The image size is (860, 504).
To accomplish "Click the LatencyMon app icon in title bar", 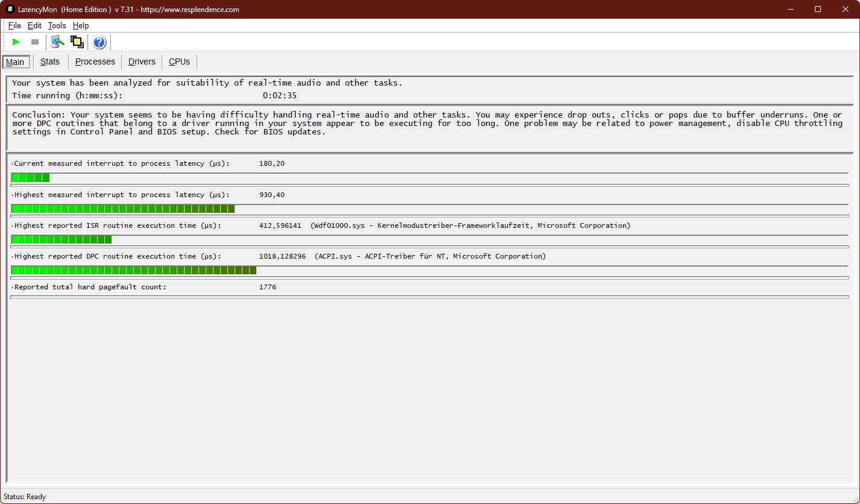I will coord(10,9).
